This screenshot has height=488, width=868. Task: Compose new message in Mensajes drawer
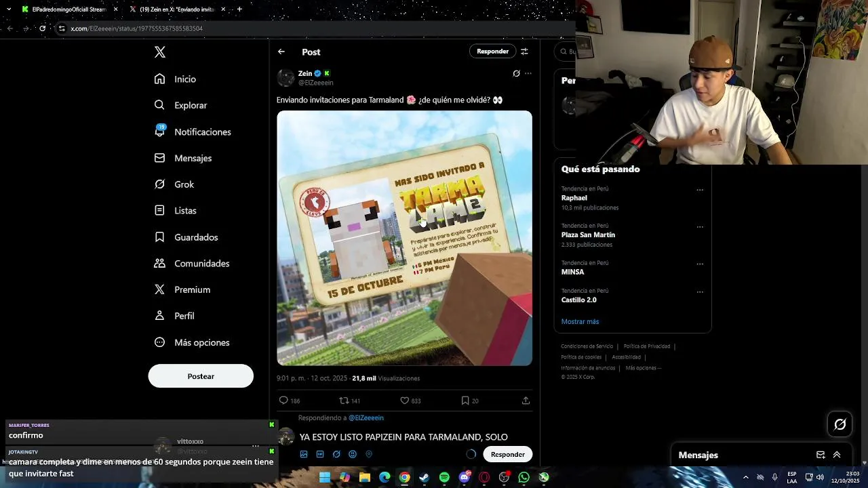(821, 455)
